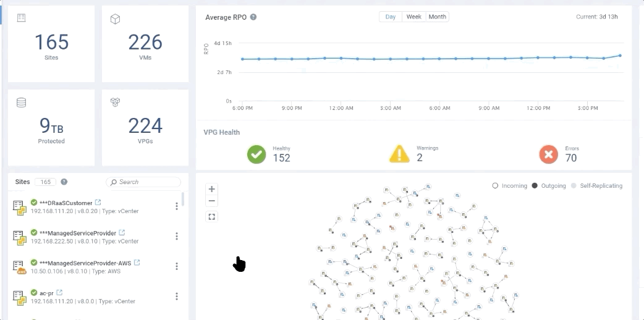
Task: Open ac-pr external link icon
Action: 59,292
